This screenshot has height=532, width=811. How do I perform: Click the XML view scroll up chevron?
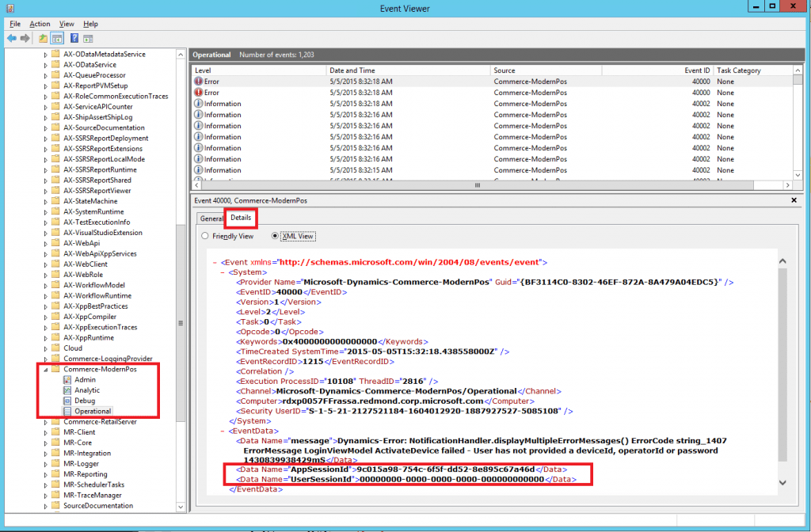(x=782, y=261)
